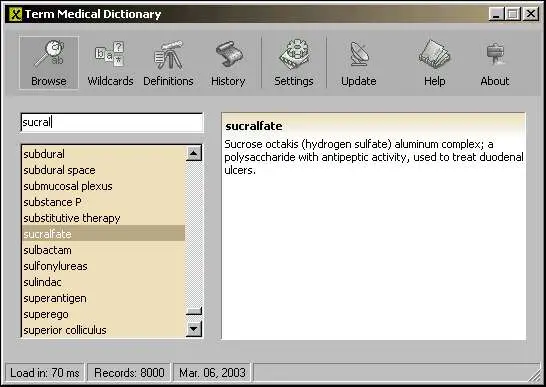Select 'sulbactam' in the list

[x=103, y=250]
